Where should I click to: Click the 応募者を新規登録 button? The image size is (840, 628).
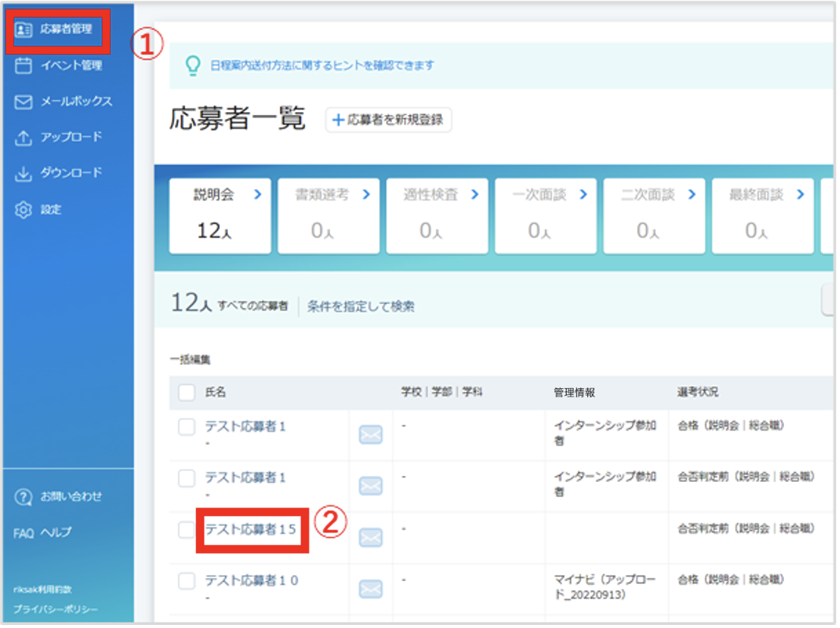[388, 120]
